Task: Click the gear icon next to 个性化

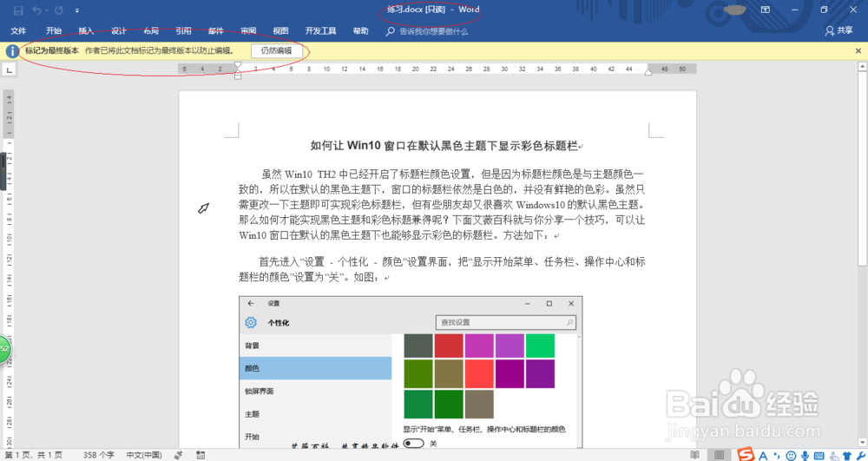Action: coord(251,323)
